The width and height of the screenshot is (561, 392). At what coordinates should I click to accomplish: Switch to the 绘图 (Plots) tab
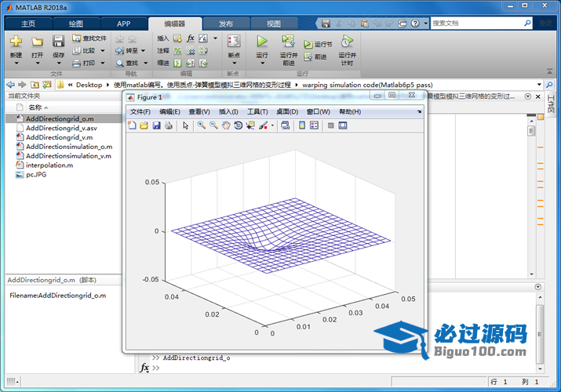76,24
